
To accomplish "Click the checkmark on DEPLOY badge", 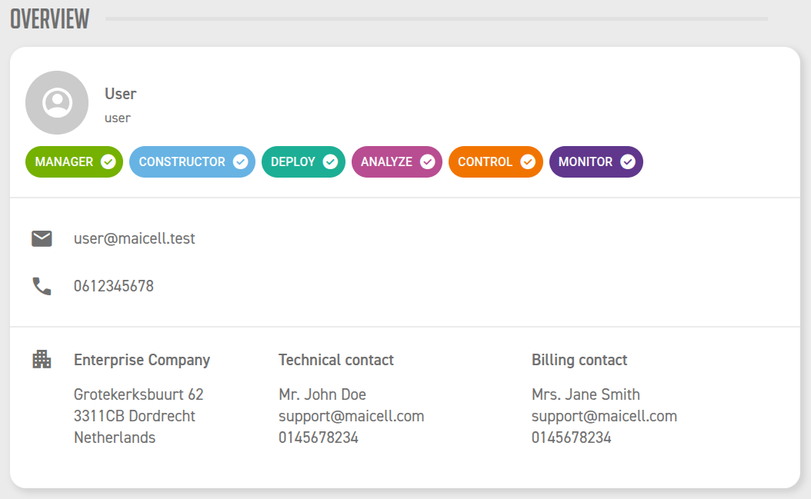I will pyautogui.click(x=330, y=162).
